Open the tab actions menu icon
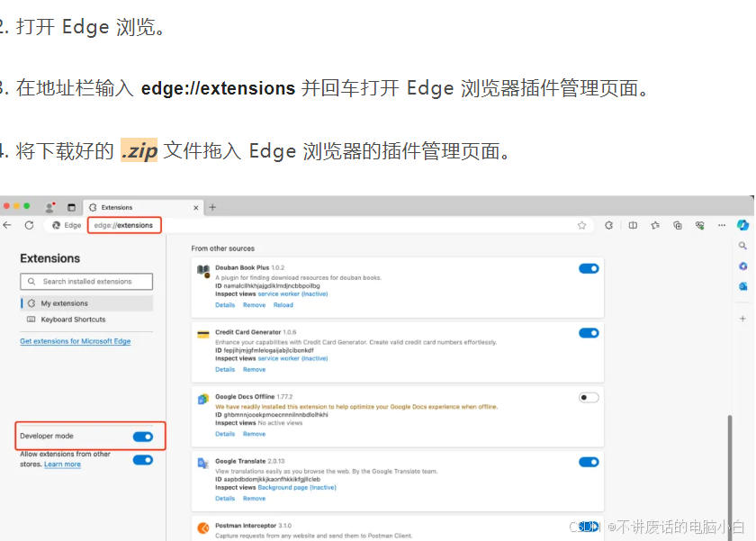Image resolution: width=756 pixels, height=541 pixels. pos(71,207)
